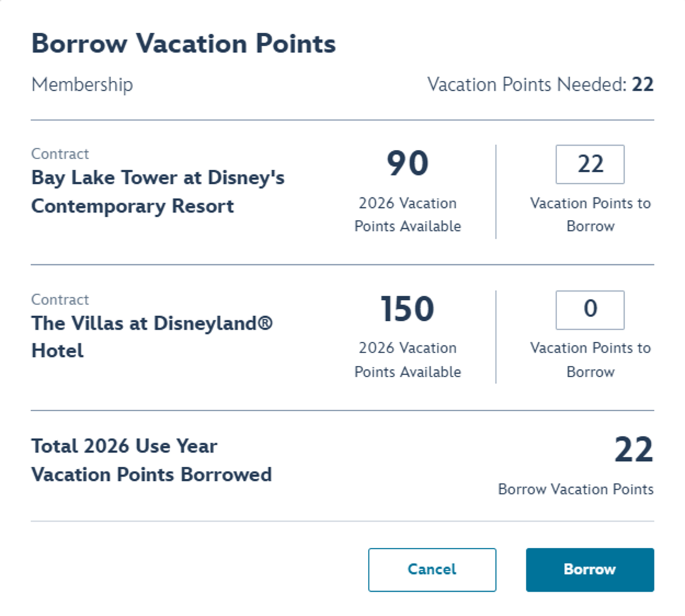
Task: Click the 150 points available figure
Action: coord(407,309)
